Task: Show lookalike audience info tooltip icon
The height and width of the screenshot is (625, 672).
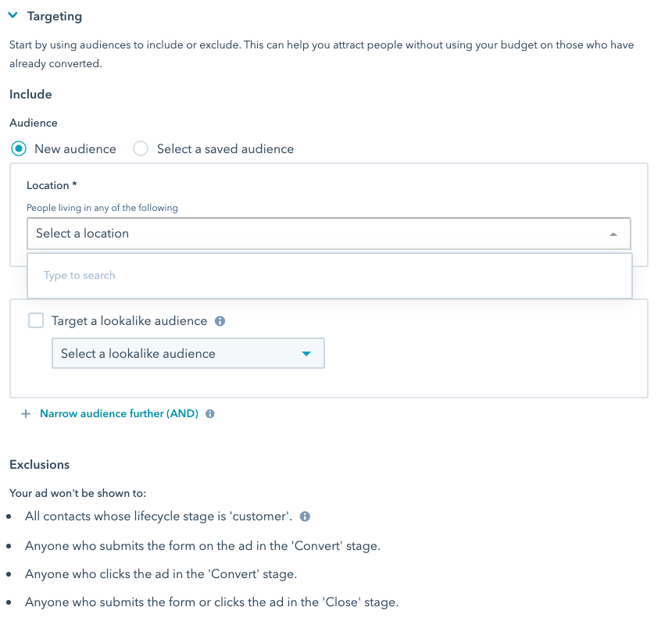Action: coord(220,321)
